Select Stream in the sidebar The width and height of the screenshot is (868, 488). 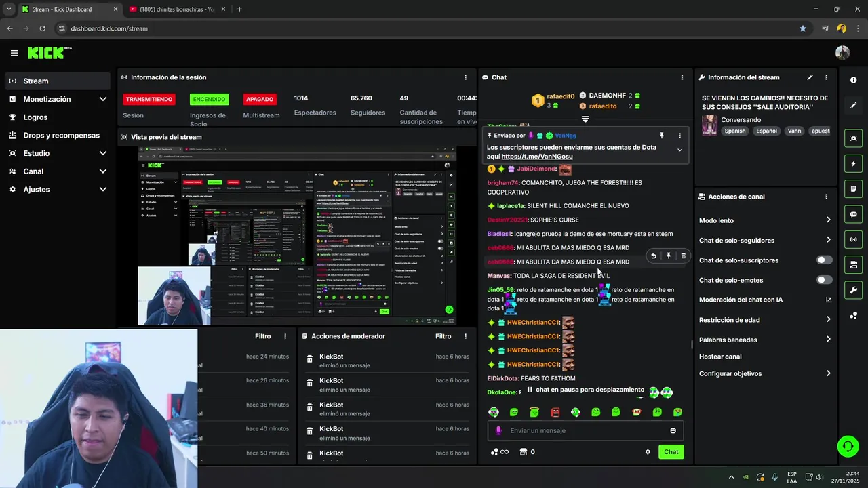point(58,81)
